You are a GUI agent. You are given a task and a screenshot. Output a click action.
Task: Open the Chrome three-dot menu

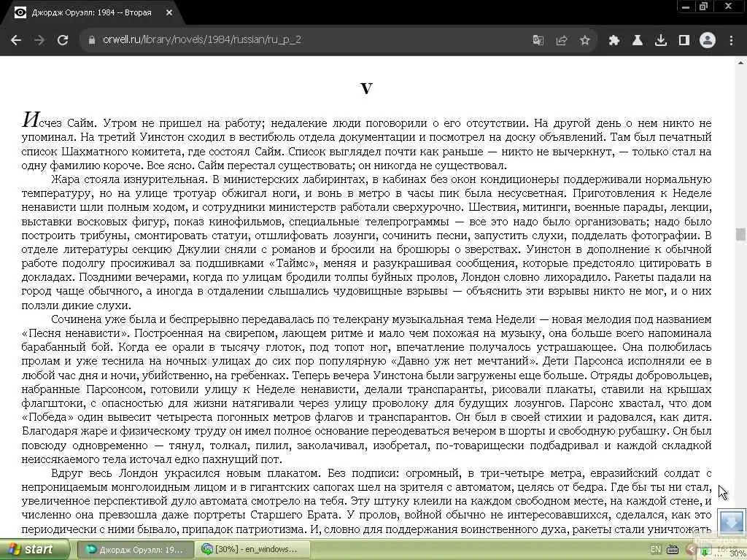[x=731, y=41]
